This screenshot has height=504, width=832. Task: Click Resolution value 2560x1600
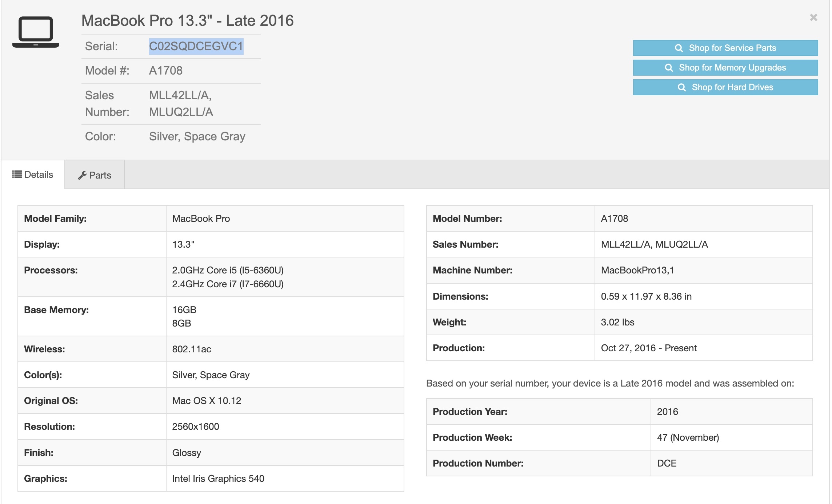click(196, 427)
